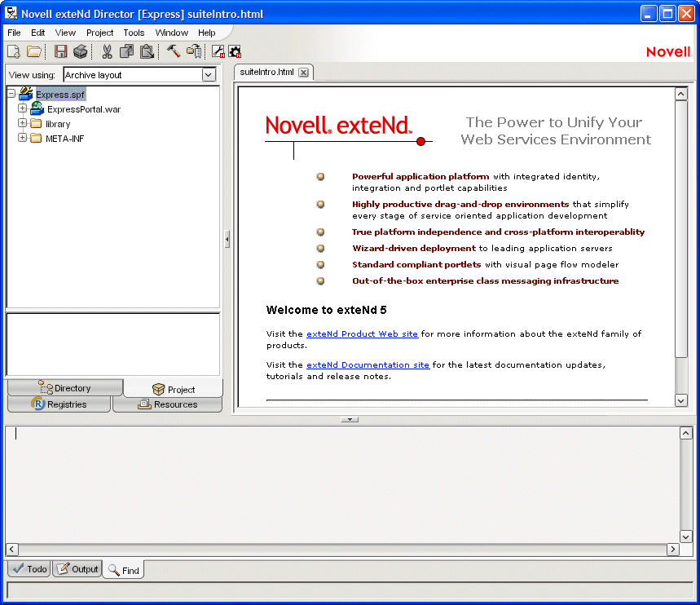Switch to the Registries tab
Screen dimensions: 700x605
click(x=59, y=404)
